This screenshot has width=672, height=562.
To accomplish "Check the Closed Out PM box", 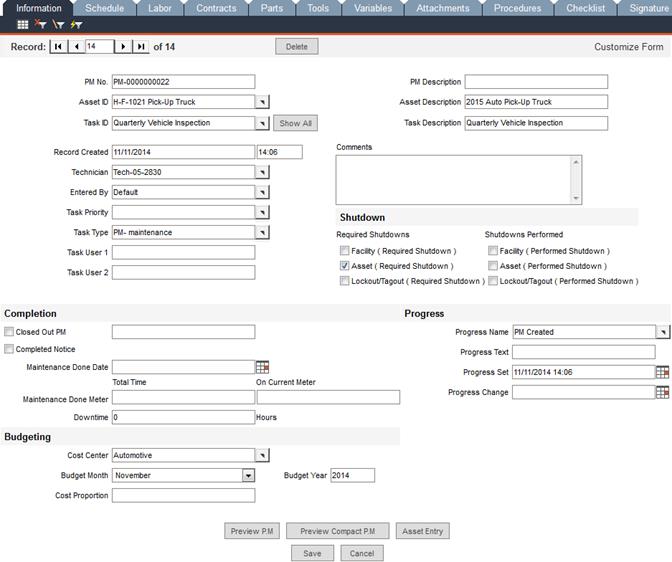I will 9,332.
